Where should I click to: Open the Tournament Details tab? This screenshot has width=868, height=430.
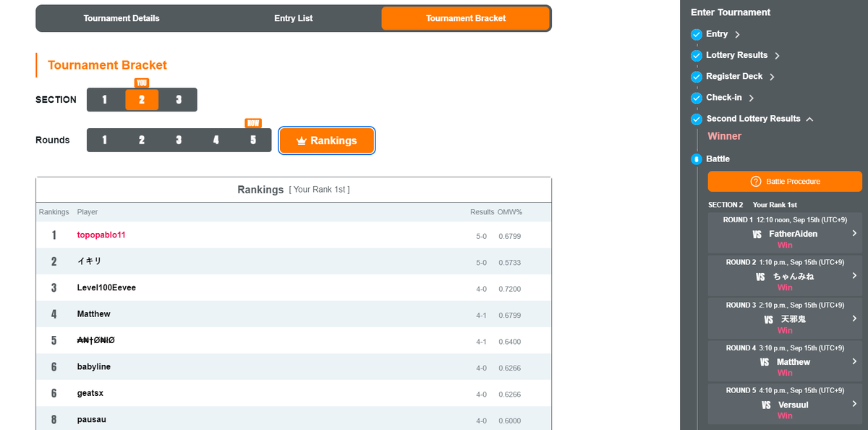click(x=122, y=18)
